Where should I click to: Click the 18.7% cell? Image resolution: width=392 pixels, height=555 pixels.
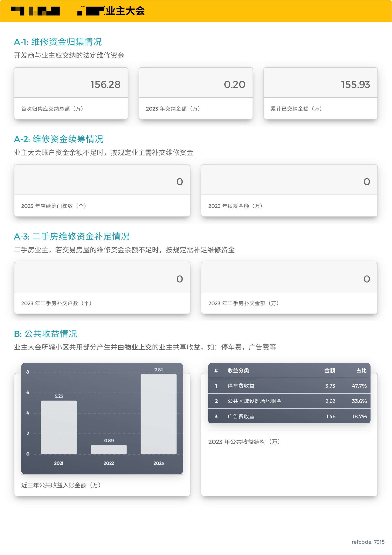click(359, 416)
